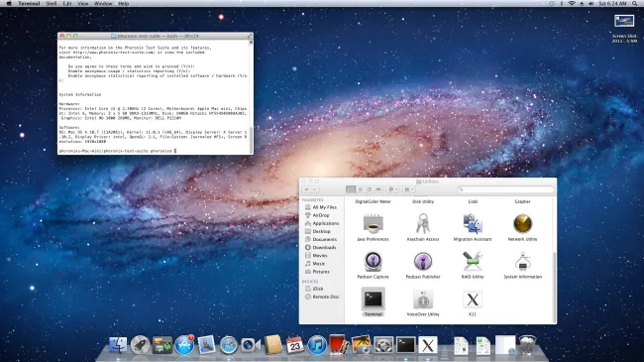Open the Apple menu
The width and height of the screenshot is (644, 362).
click(9, 3)
